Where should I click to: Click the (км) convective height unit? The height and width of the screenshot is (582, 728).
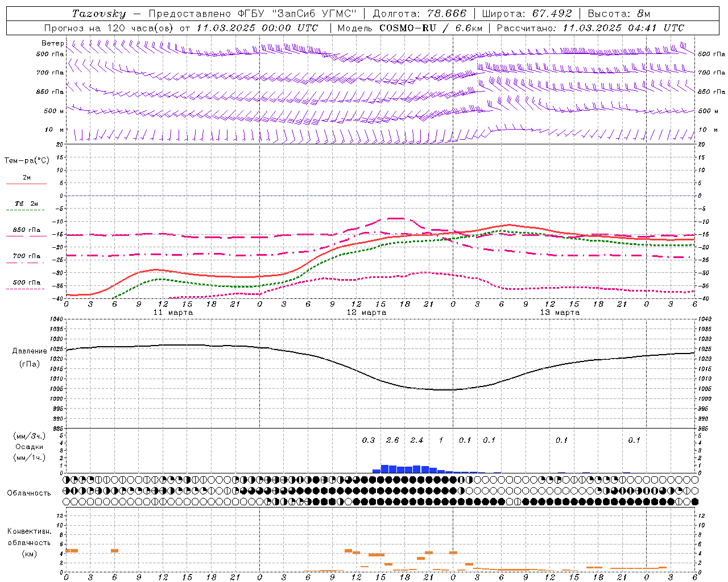tap(30, 554)
